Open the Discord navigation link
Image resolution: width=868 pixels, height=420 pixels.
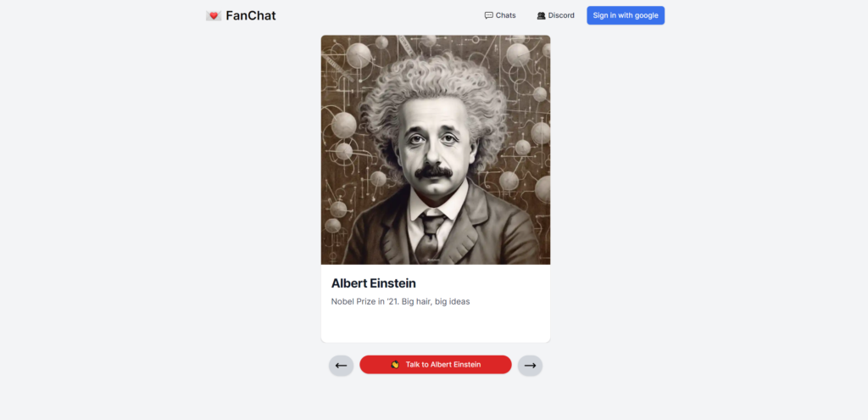(x=556, y=15)
